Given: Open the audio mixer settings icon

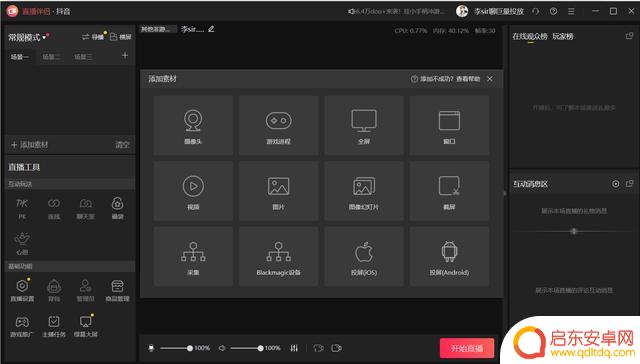Looking at the screenshot, I should (294, 348).
